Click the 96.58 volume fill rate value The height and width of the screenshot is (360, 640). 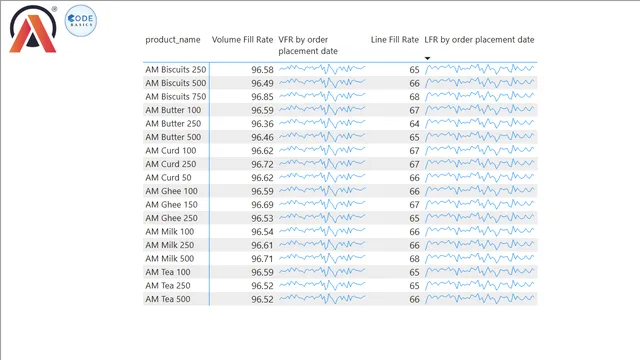tap(262, 70)
